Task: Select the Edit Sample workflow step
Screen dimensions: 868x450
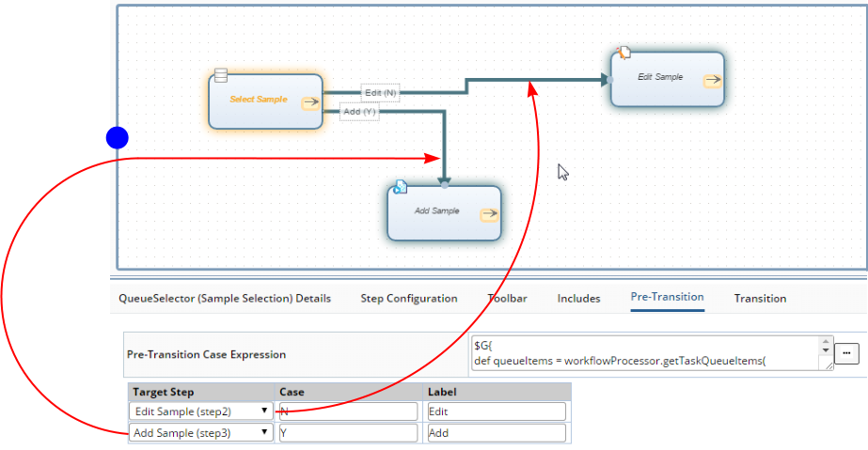Action: coord(668,79)
